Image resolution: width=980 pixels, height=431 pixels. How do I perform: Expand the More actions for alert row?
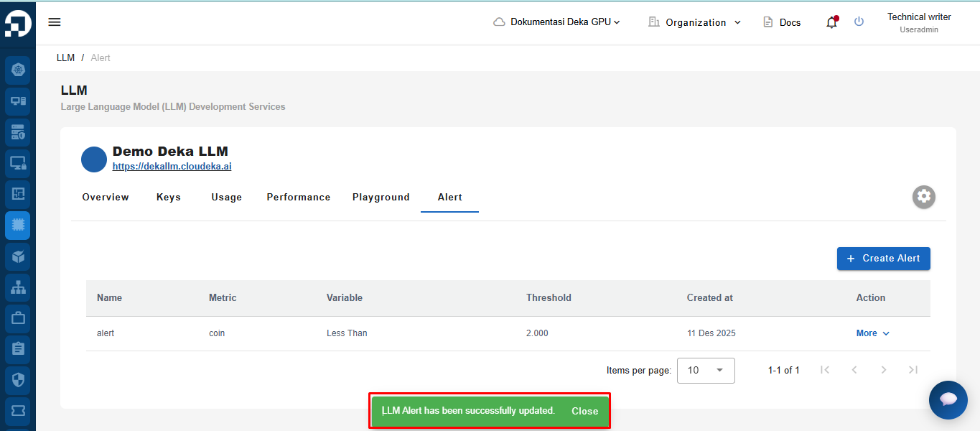[873, 333]
